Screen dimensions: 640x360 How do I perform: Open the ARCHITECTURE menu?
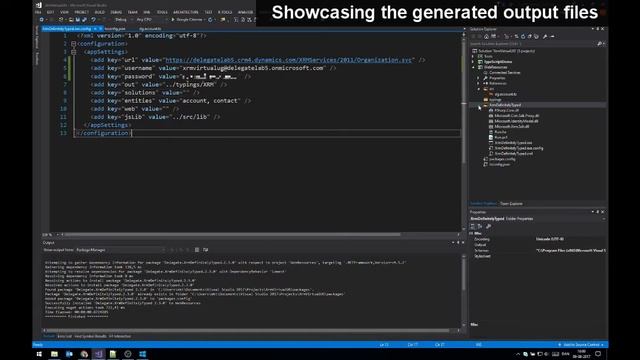click(x=186, y=12)
